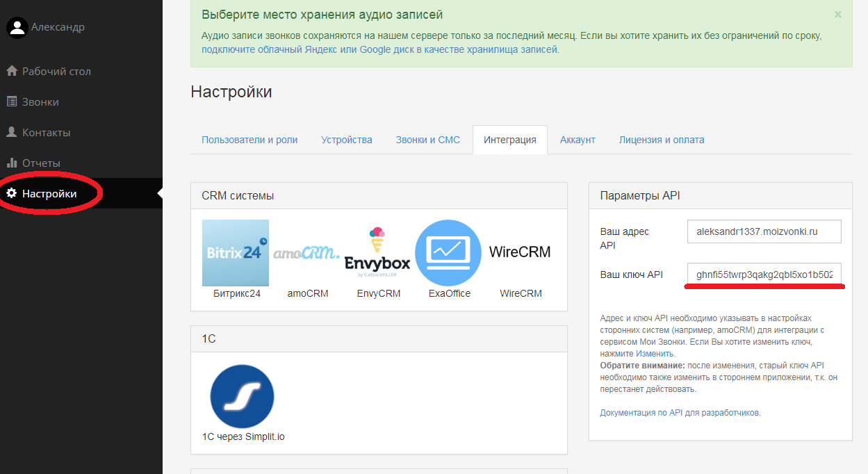The image size is (868, 474).
Task: Select the WireCRM logo
Action: 520,252
